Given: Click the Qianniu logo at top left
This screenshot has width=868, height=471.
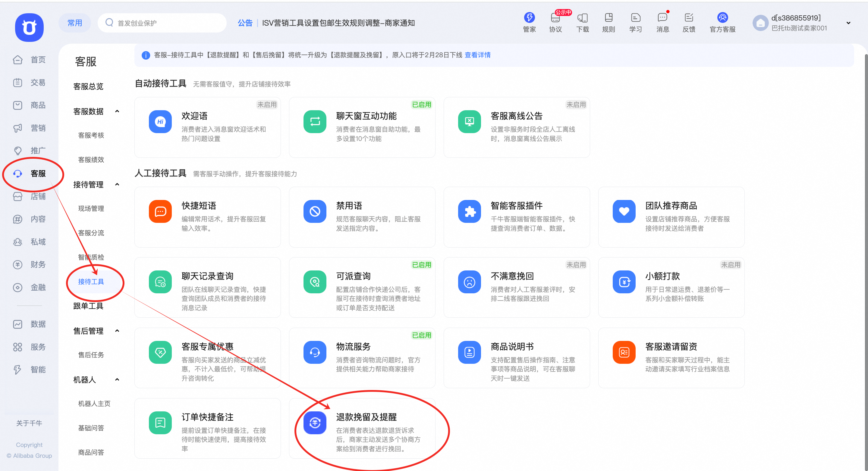Looking at the screenshot, I should 29,27.
